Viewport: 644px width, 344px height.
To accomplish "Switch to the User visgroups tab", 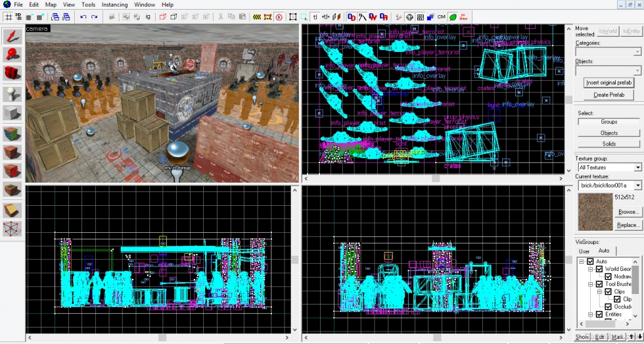I will coord(584,251).
